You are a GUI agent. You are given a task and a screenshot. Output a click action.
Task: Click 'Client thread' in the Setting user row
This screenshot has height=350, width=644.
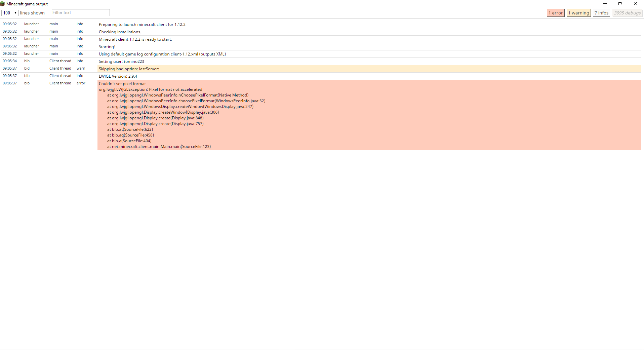pyautogui.click(x=60, y=61)
